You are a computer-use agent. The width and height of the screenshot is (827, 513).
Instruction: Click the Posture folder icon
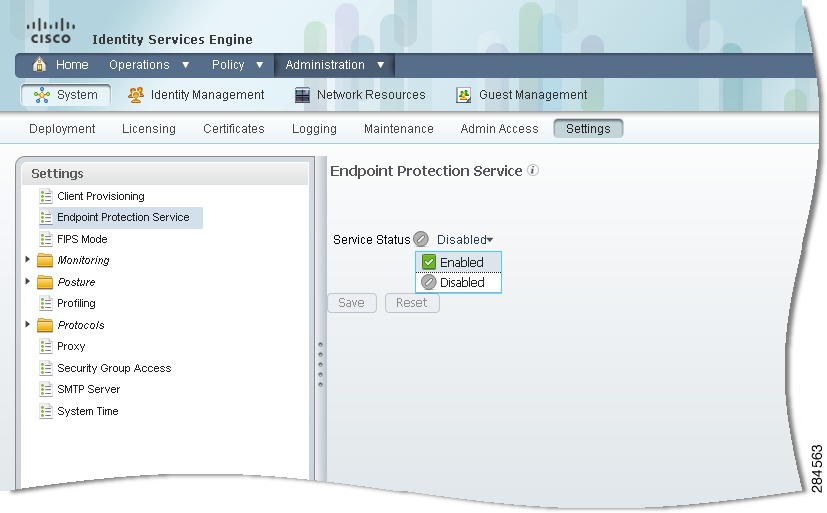click(45, 282)
